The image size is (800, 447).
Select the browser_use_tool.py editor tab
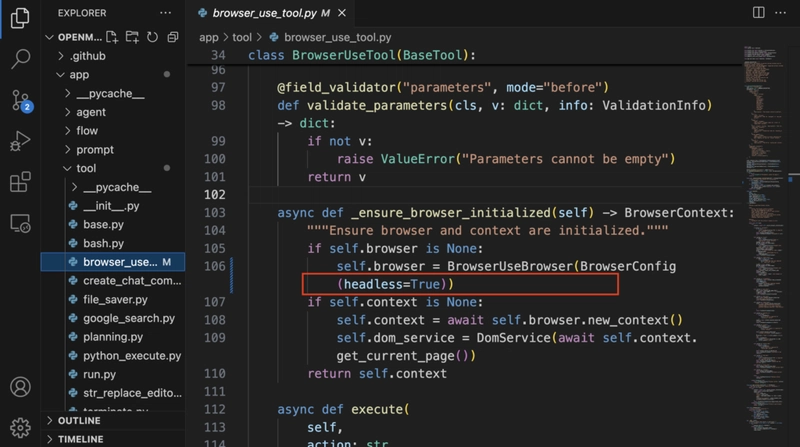coord(271,13)
